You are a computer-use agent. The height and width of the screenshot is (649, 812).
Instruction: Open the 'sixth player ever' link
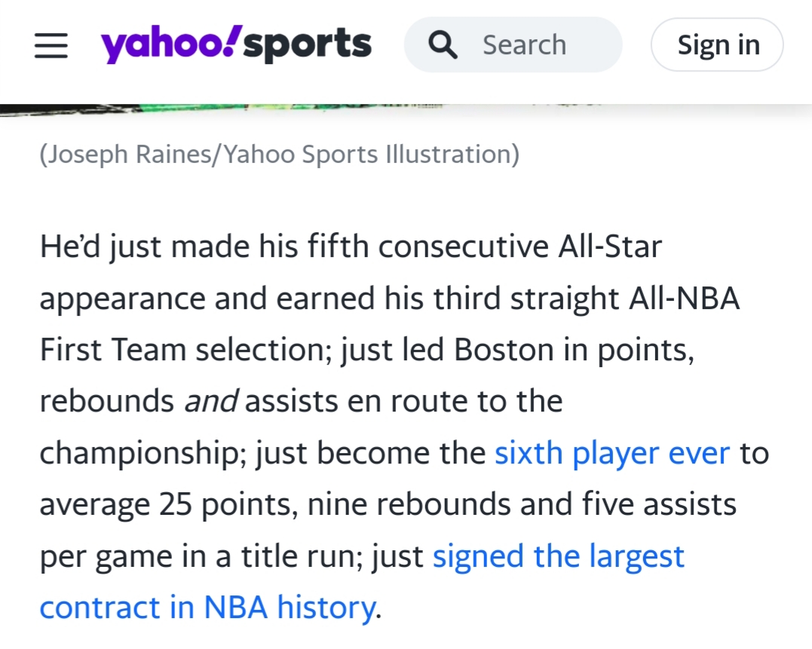(612, 453)
